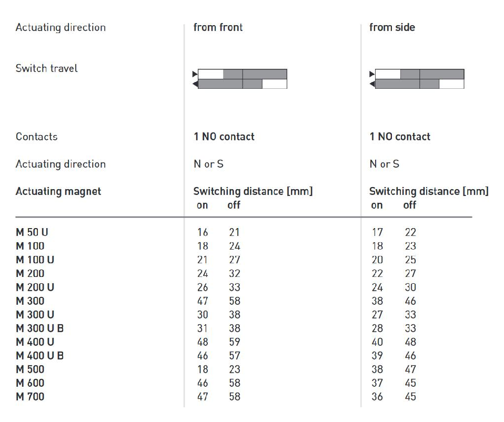The width and height of the screenshot is (504, 422).
Task: Click the 'from front' column heading
Action: point(218,27)
